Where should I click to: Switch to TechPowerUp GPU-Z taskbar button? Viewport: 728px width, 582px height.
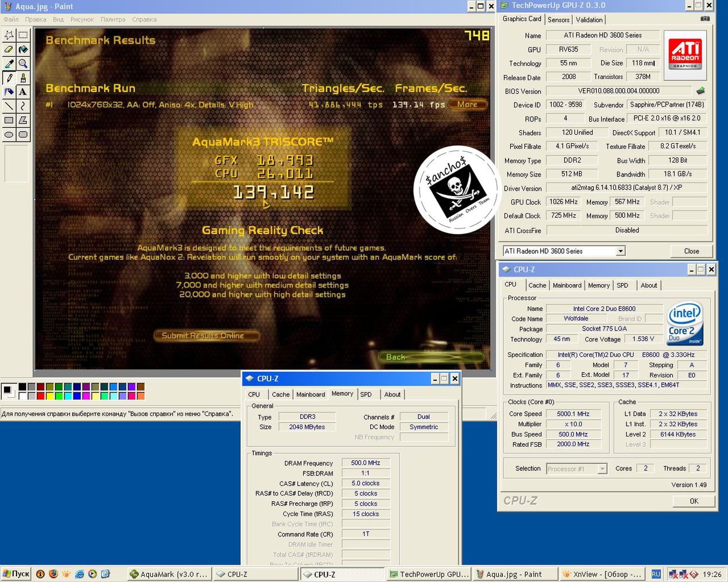coord(429,574)
